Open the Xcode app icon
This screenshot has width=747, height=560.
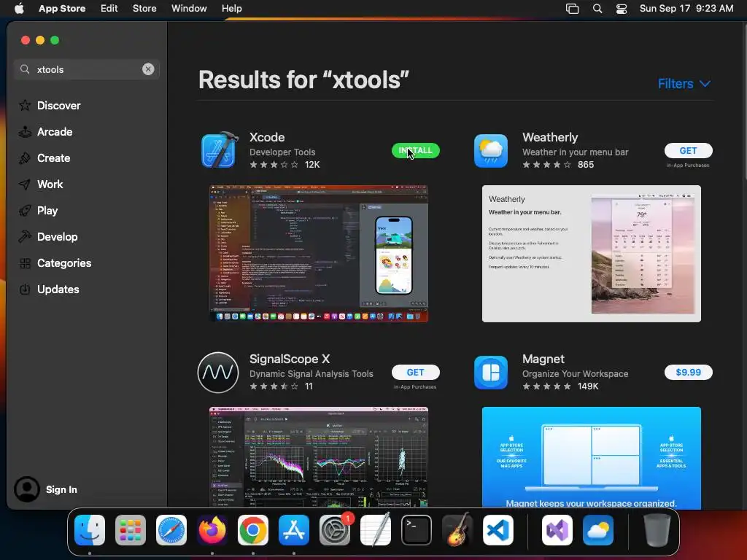click(219, 150)
